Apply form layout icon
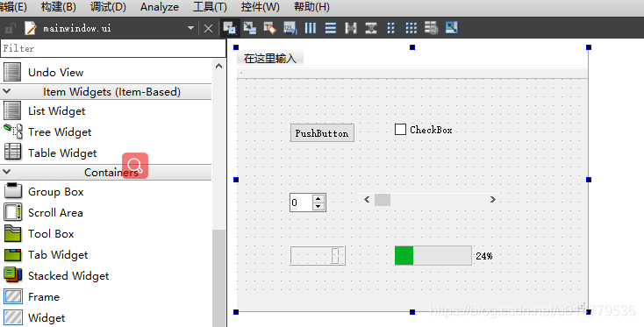 pos(391,28)
